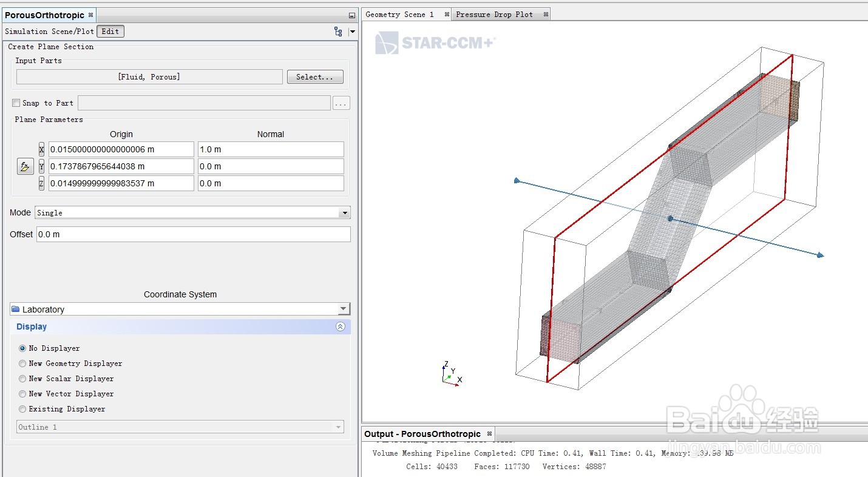Image resolution: width=868 pixels, height=477 pixels.
Task: Click the plane normal arrow tail handle
Action: [x=517, y=180]
